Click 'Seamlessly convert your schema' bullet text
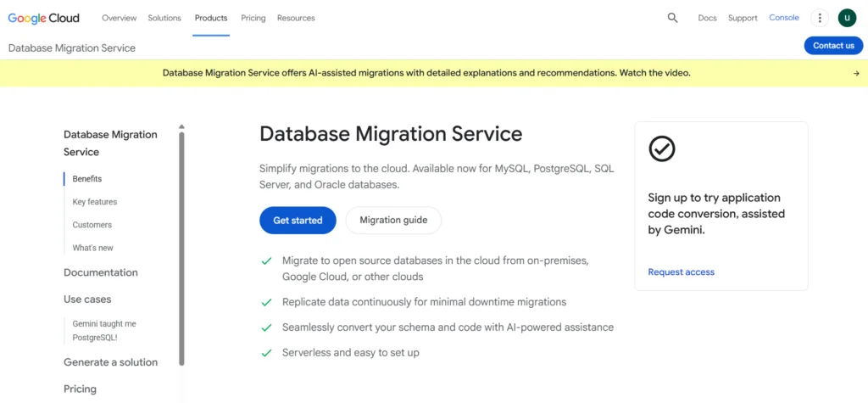This screenshot has width=868, height=403. 448,327
